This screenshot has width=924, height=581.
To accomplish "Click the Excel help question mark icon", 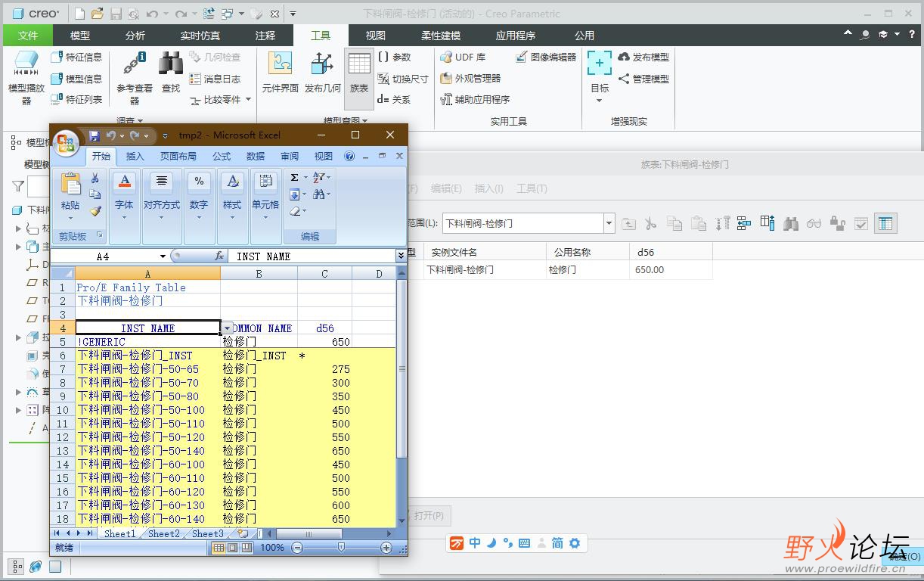I will pyautogui.click(x=349, y=157).
